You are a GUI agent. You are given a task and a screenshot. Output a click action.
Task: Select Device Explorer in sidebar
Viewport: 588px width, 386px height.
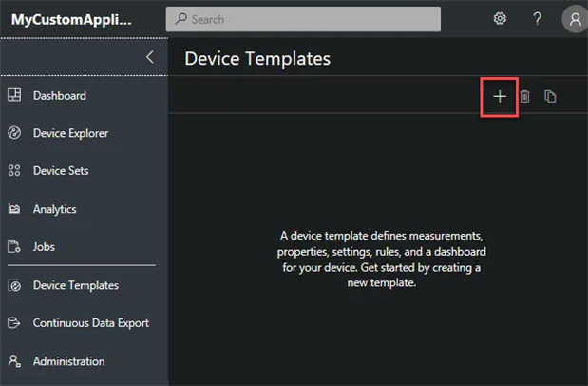70,133
